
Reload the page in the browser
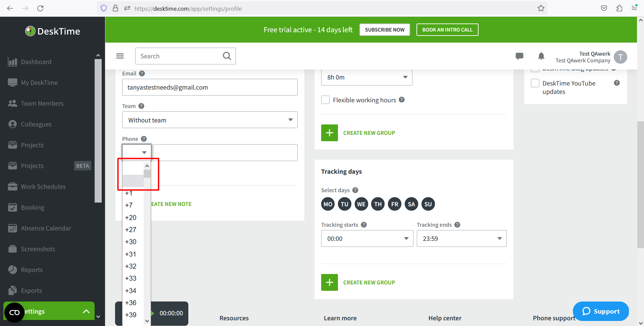pos(40,8)
